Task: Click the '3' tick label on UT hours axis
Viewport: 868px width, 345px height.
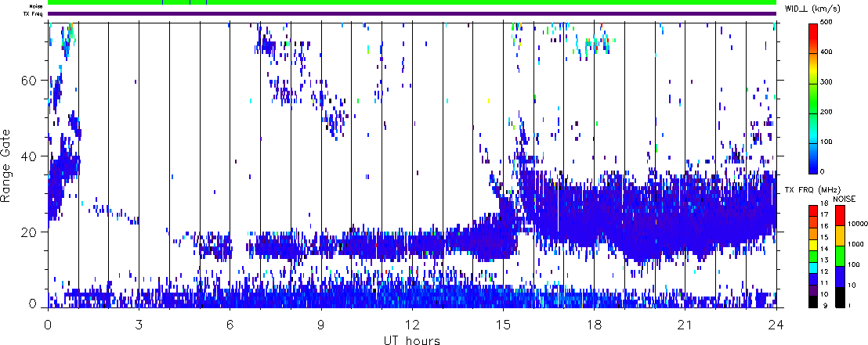Action: tap(139, 325)
